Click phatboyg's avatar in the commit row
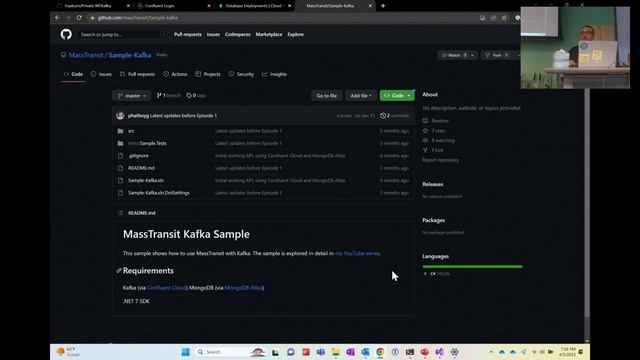Image resolution: width=640 pixels, height=360 pixels. (120, 116)
